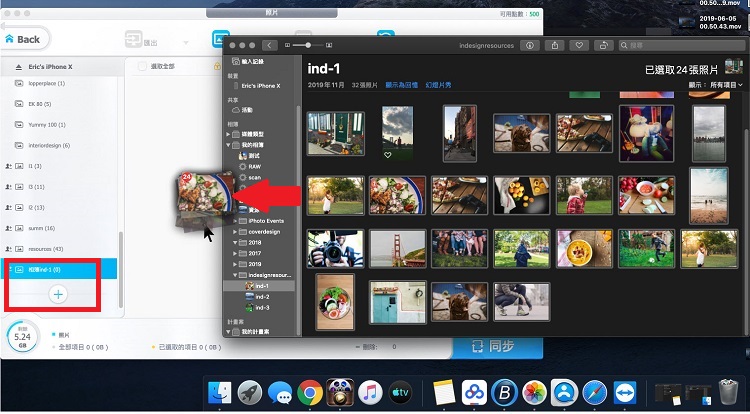Click the rotate icon in Photos toolbar

click(604, 45)
